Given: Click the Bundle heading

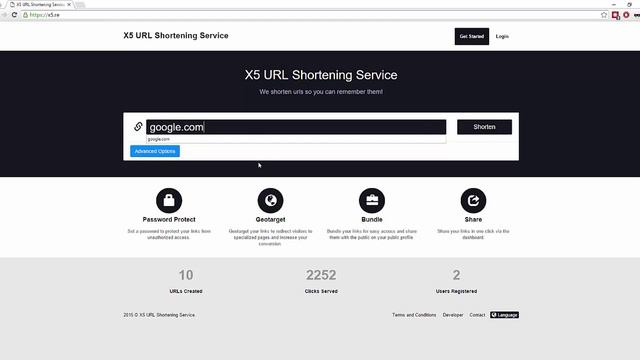Looking at the screenshot, I should pos(372,219).
